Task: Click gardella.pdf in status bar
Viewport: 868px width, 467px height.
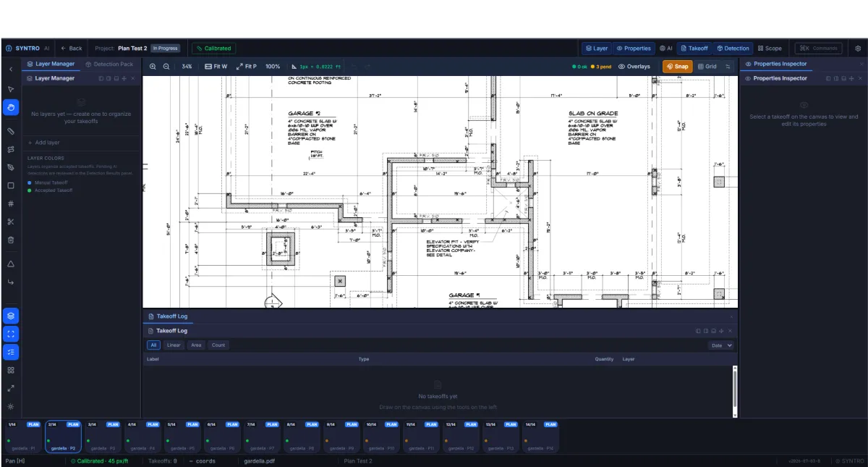Action: [261, 460]
